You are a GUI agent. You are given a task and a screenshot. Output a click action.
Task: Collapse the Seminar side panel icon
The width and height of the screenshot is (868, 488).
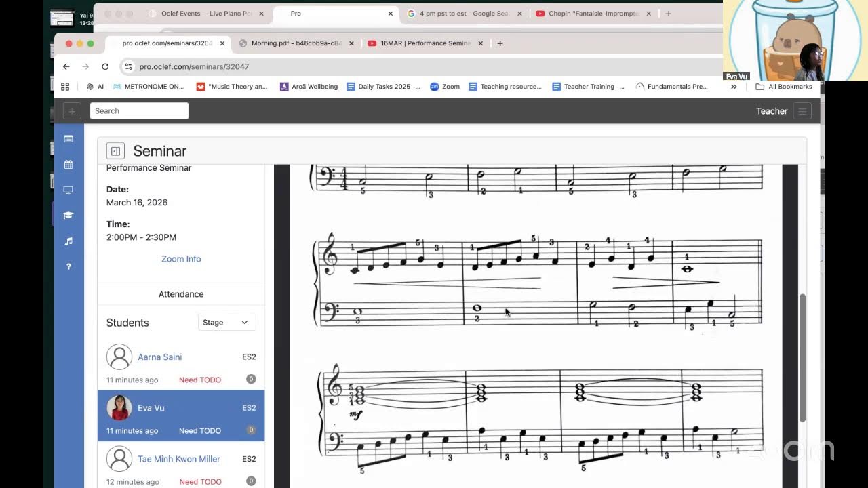click(115, 151)
